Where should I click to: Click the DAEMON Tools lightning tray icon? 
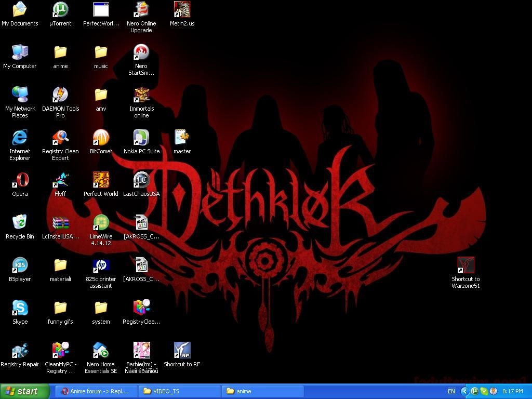click(493, 392)
